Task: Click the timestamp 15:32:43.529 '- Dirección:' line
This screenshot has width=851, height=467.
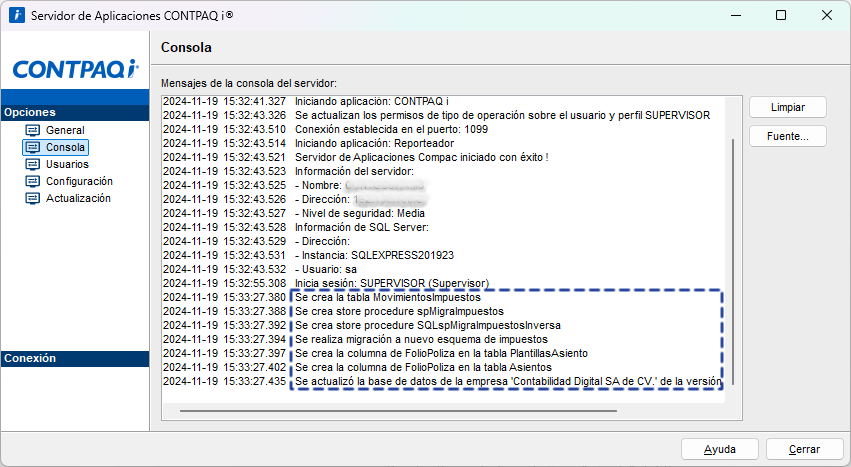Action: point(256,242)
